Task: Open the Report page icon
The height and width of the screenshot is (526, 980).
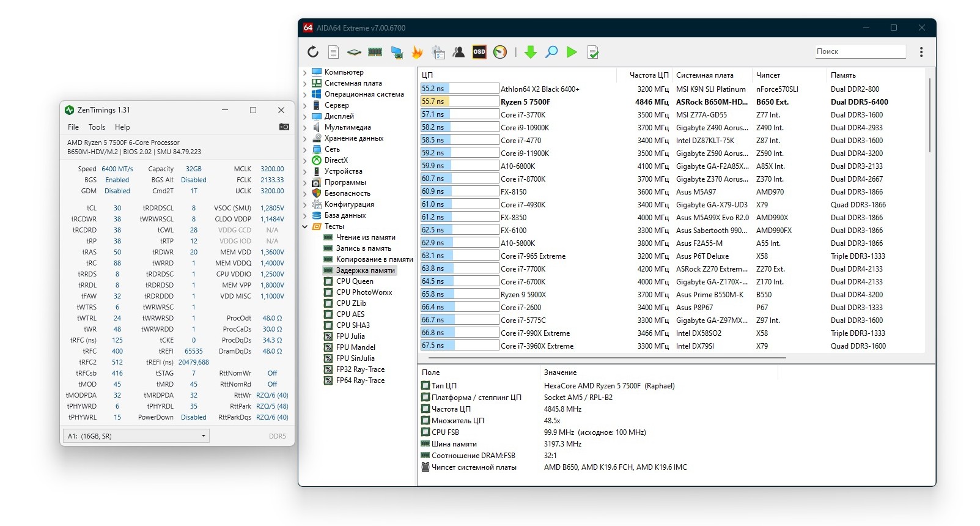Action: click(333, 52)
